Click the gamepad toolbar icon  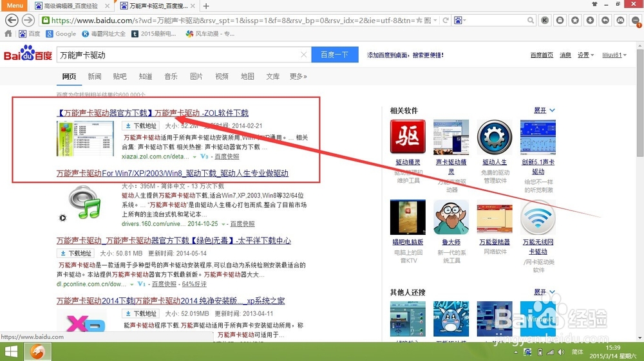pyautogui.click(x=620, y=20)
